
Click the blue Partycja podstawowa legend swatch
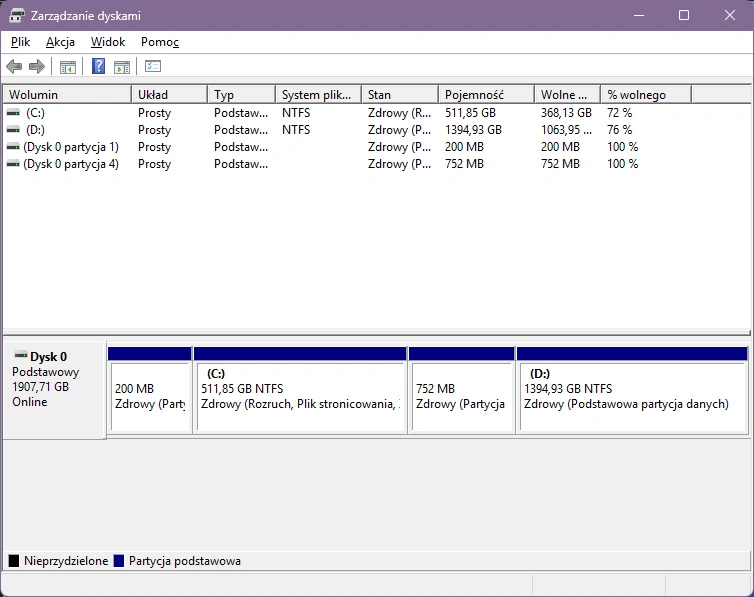tap(119, 561)
